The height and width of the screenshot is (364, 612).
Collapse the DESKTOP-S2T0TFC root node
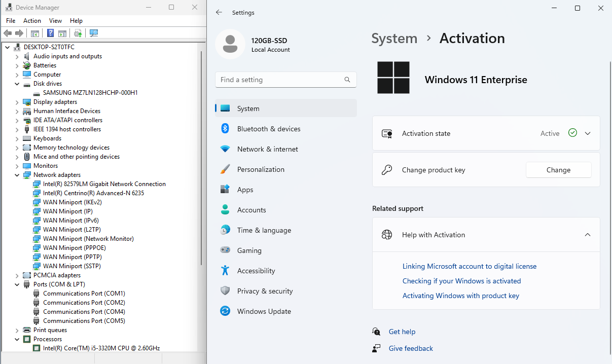tap(7, 47)
